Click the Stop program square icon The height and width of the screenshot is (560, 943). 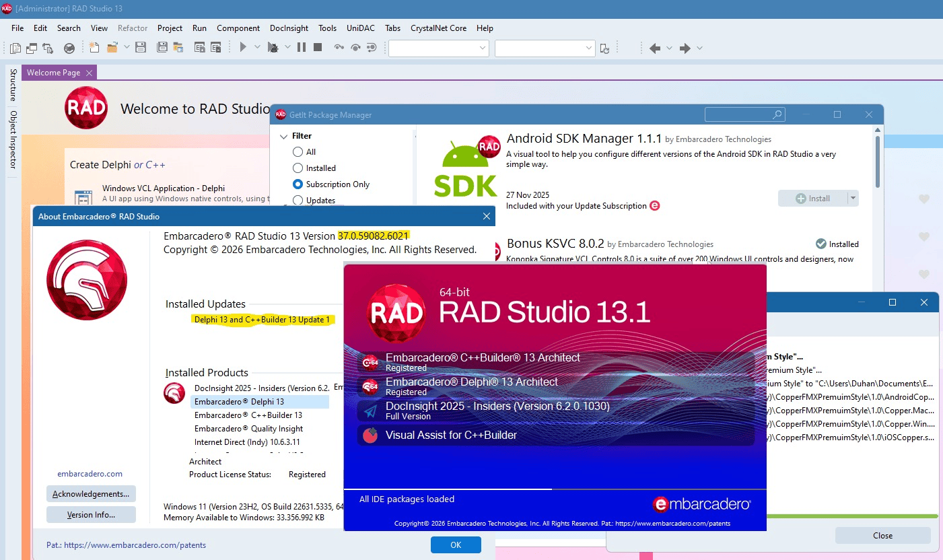tap(318, 48)
